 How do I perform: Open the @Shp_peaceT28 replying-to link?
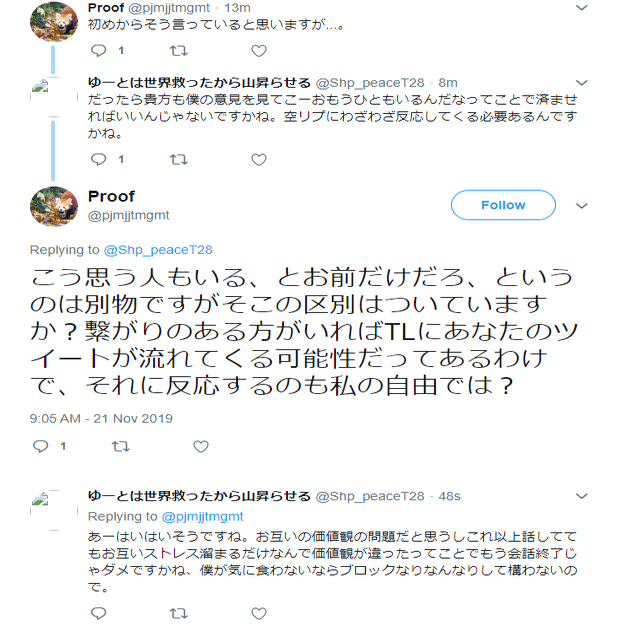point(158,250)
